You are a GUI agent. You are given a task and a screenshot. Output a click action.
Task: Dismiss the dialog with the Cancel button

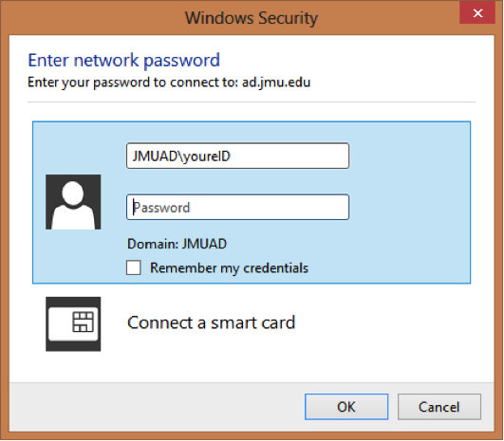click(439, 407)
